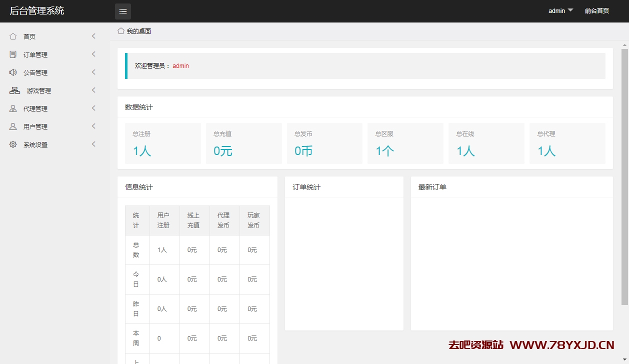Open the admin dropdown arrow
The width and height of the screenshot is (629, 364).
click(x=570, y=10)
